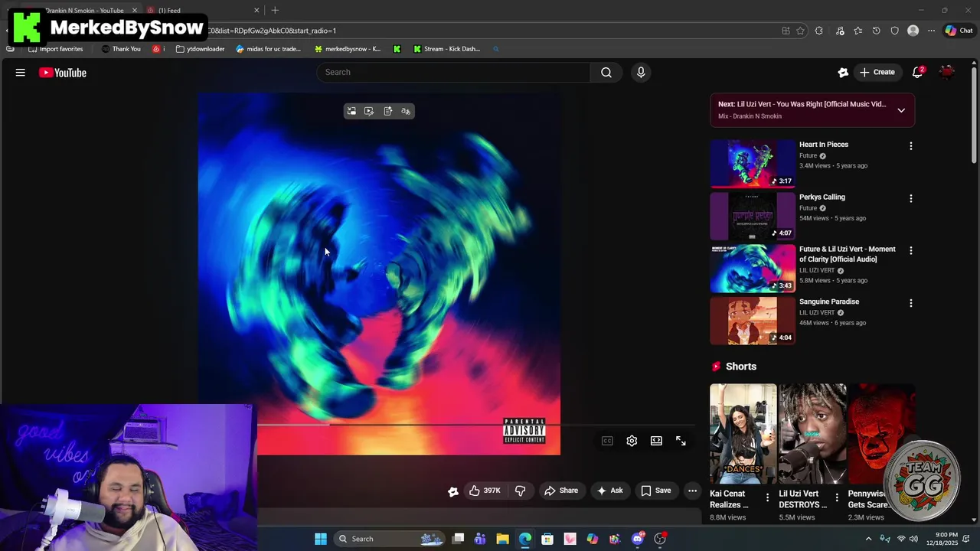Switch to theater mode
The width and height of the screenshot is (980, 551).
(x=656, y=441)
